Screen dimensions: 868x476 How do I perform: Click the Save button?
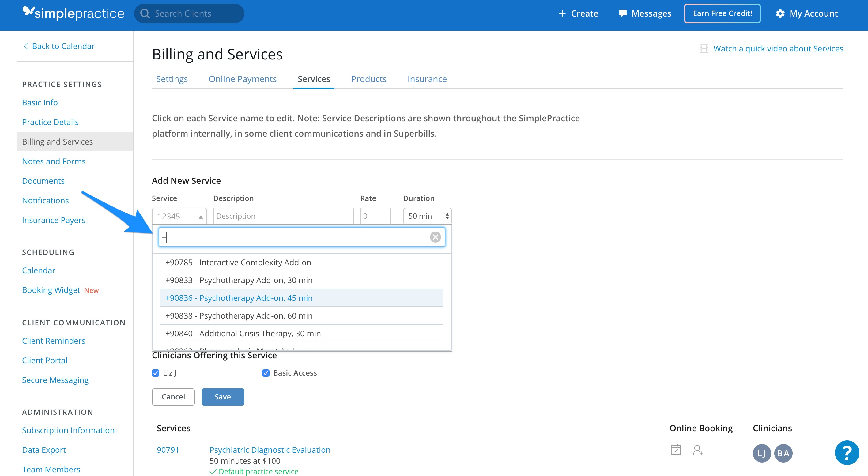point(223,397)
